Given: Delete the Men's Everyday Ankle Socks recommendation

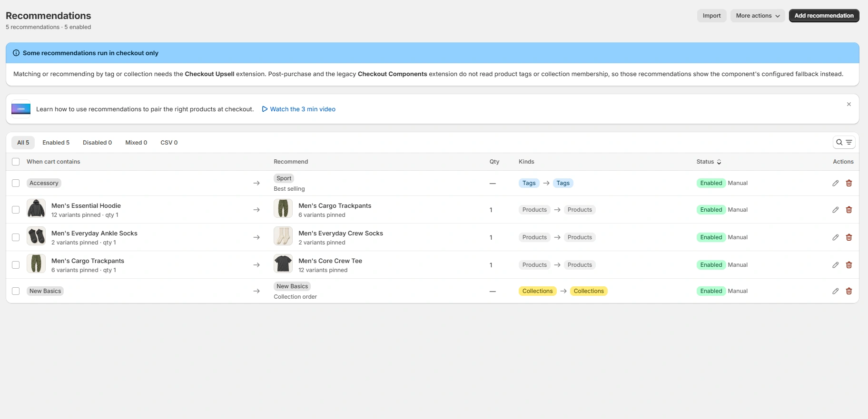Looking at the screenshot, I should 849,237.
